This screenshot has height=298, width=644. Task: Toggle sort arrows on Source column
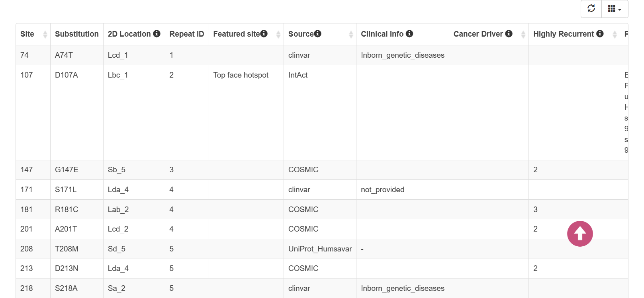351,35
